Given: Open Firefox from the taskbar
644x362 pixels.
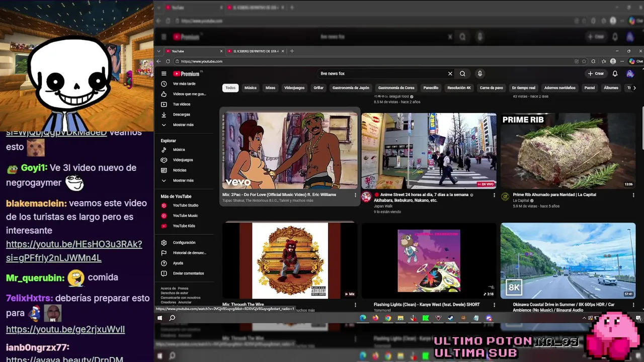Looking at the screenshot, I should (375, 318).
